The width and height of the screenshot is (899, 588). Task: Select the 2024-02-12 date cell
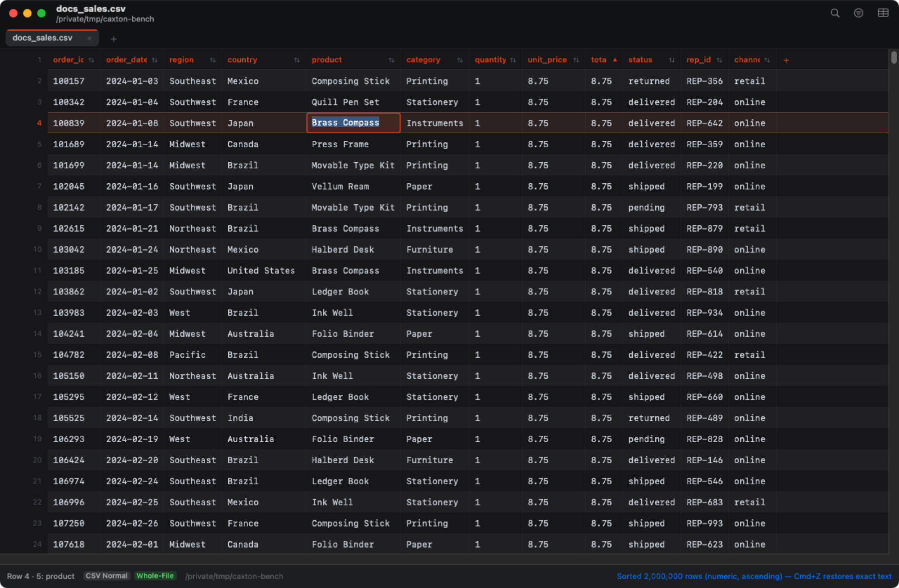coord(132,397)
